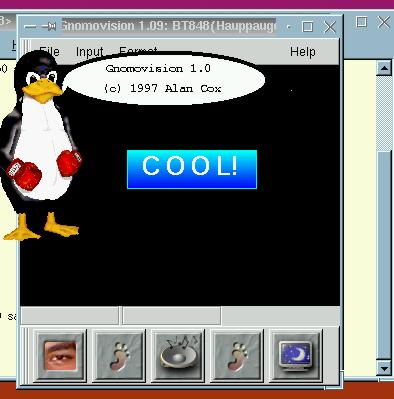Toggle the pushpin sticky icon in the title bar
The image size is (394, 399).
[49, 26]
